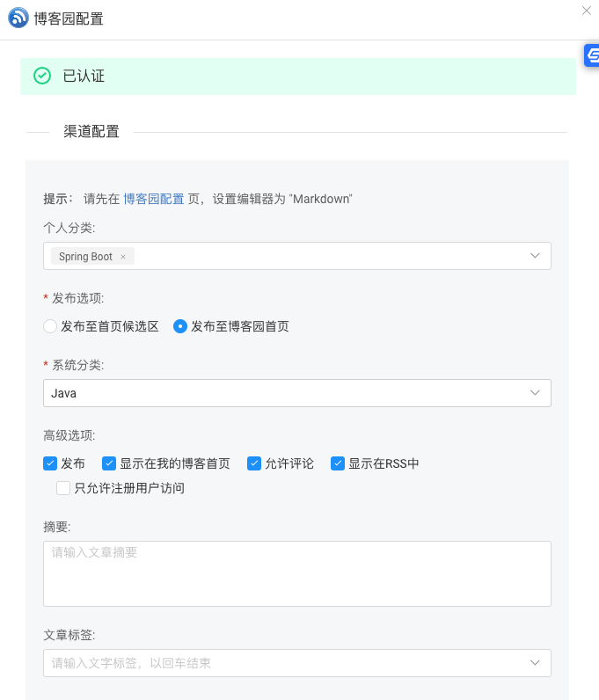Select 发布至首页候选区 radio option

click(49, 326)
